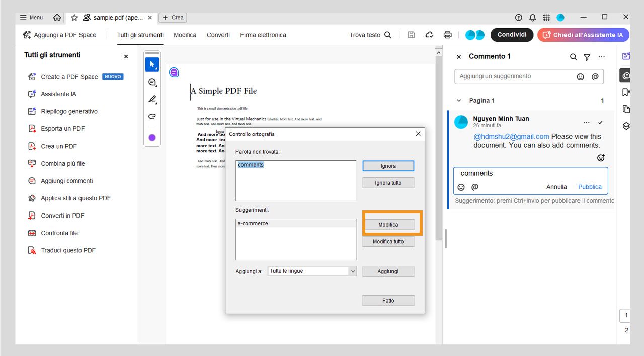Select the add comment bubble tool
This screenshot has width=644, height=356.
152,82
